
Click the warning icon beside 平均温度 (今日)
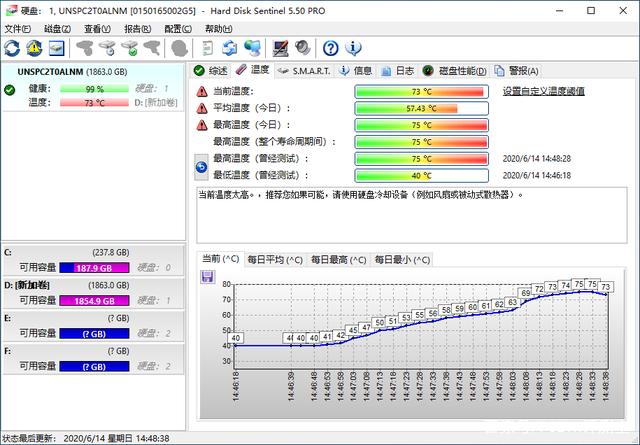coord(202,108)
